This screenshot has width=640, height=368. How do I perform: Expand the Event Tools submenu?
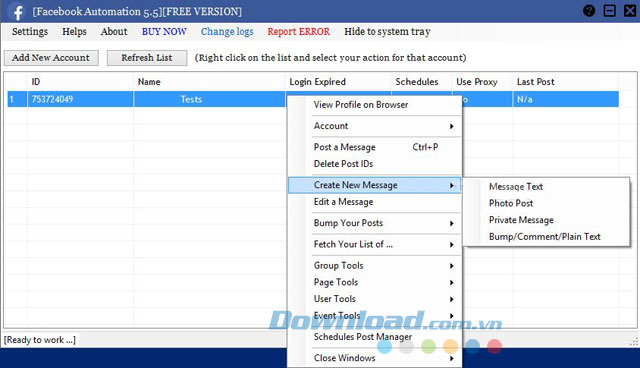[x=375, y=316]
